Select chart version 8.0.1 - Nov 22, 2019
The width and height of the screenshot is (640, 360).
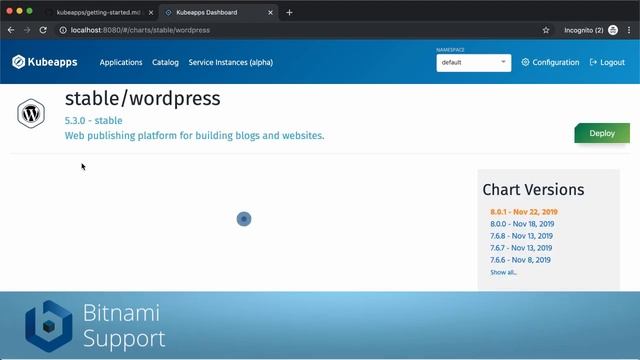point(524,212)
